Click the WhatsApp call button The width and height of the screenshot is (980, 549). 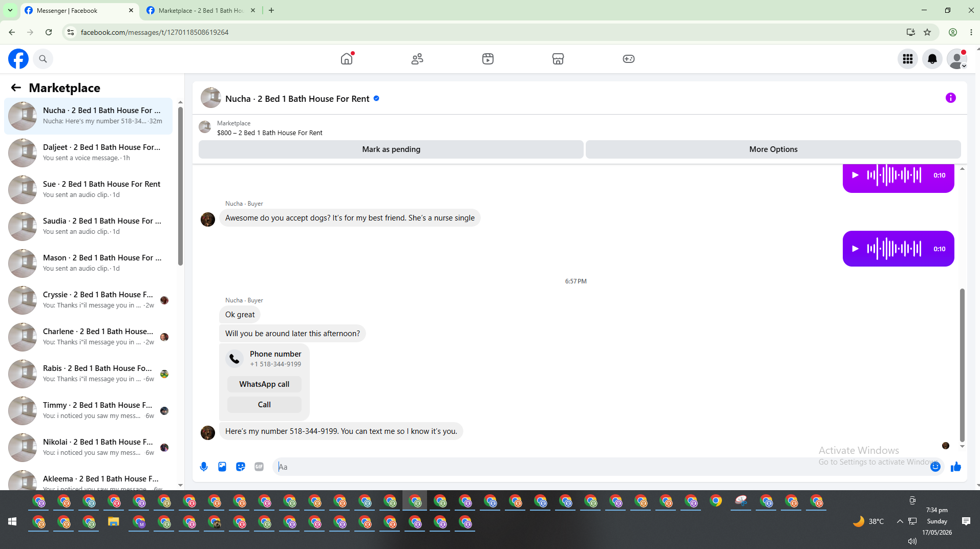tap(264, 384)
